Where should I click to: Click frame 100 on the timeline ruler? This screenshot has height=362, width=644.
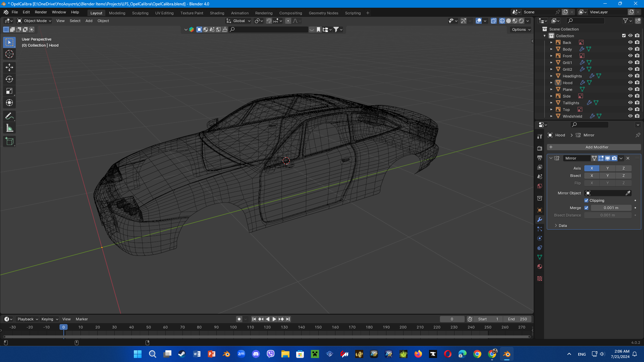233,327
